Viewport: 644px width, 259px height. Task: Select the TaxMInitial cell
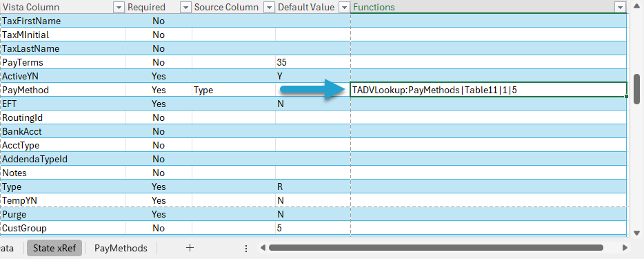click(63, 35)
